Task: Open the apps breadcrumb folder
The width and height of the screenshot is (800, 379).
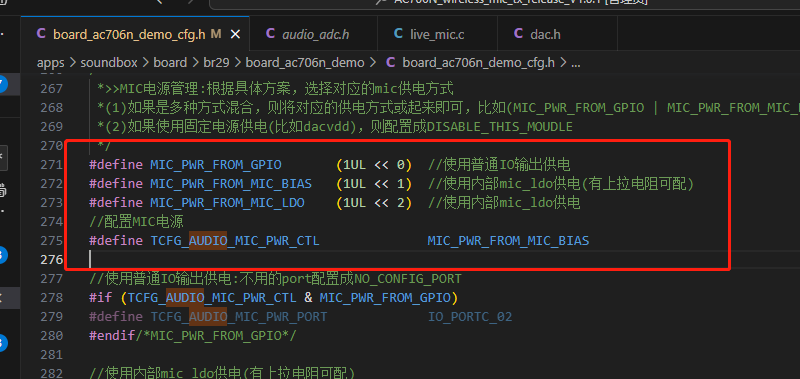Action: [51, 63]
